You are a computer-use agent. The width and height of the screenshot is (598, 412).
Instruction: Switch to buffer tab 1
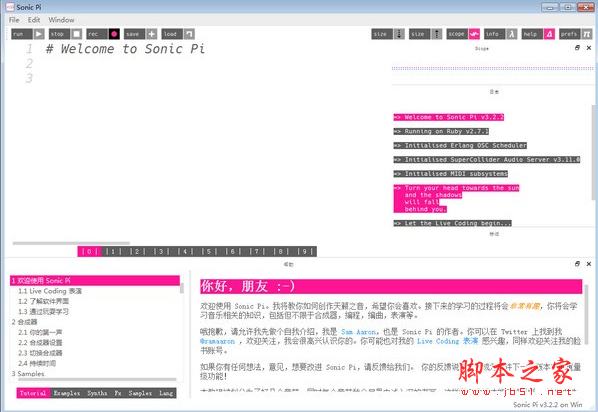click(x=113, y=251)
